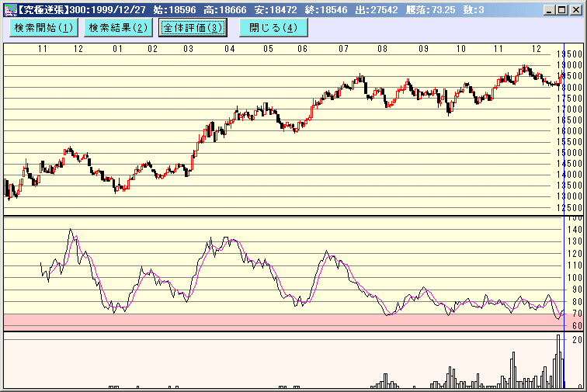Click month label 03 on time axis
Screen dimensions: 587x392
[x=188, y=49]
